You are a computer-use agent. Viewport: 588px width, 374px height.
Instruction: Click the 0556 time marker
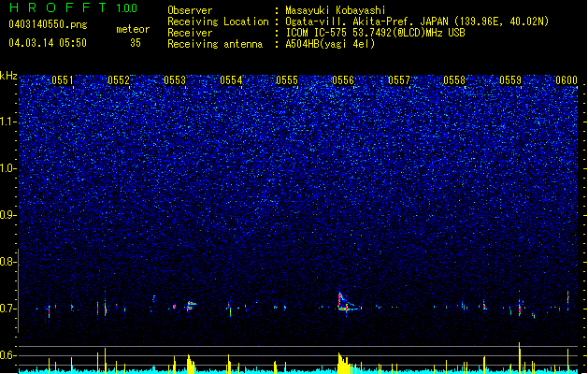[x=343, y=80]
